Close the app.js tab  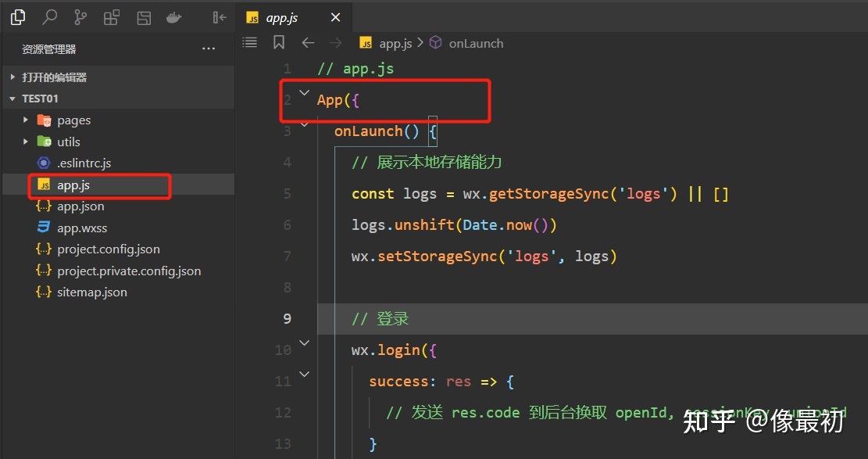[x=335, y=18]
